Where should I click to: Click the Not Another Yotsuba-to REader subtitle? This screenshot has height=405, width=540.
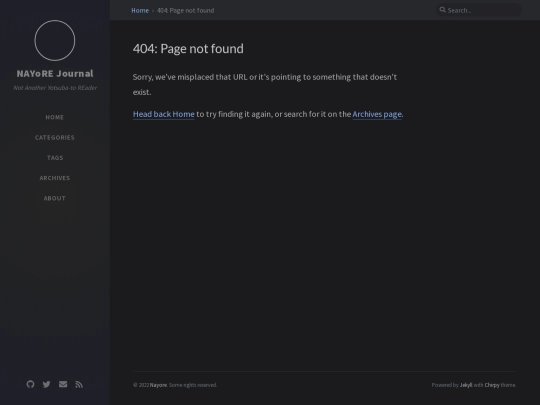[x=55, y=88]
